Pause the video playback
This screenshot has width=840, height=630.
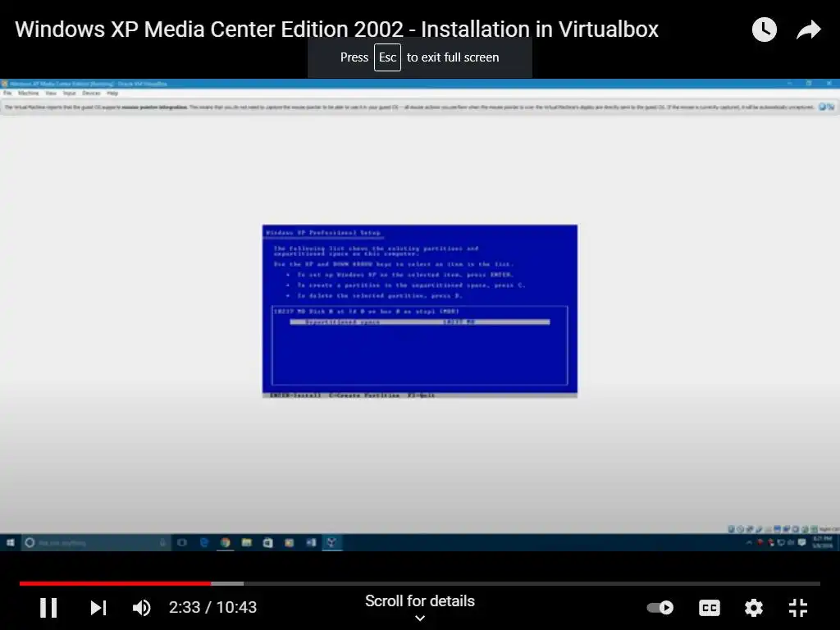tap(48, 608)
